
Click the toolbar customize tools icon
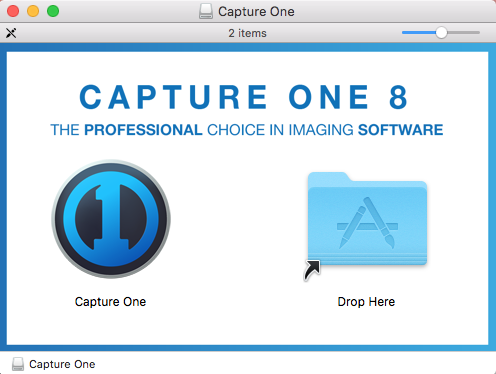[x=11, y=33]
